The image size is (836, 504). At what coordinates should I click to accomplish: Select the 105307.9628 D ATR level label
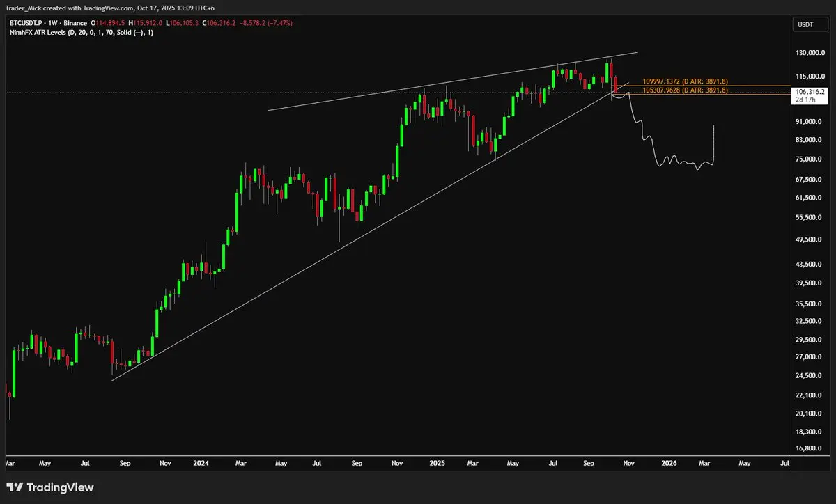tap(685, 90)
